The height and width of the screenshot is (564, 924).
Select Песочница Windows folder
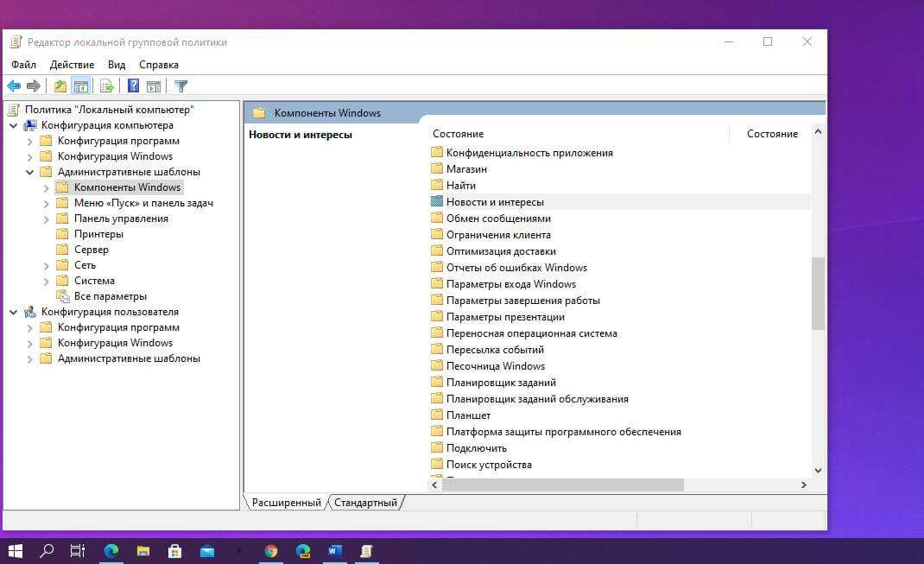tap(496, 366)
